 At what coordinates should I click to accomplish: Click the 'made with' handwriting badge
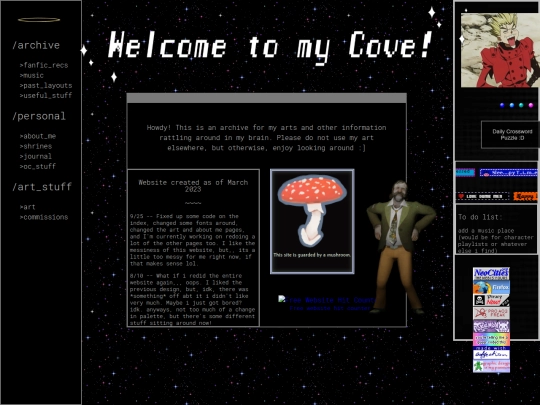point(491,353)
